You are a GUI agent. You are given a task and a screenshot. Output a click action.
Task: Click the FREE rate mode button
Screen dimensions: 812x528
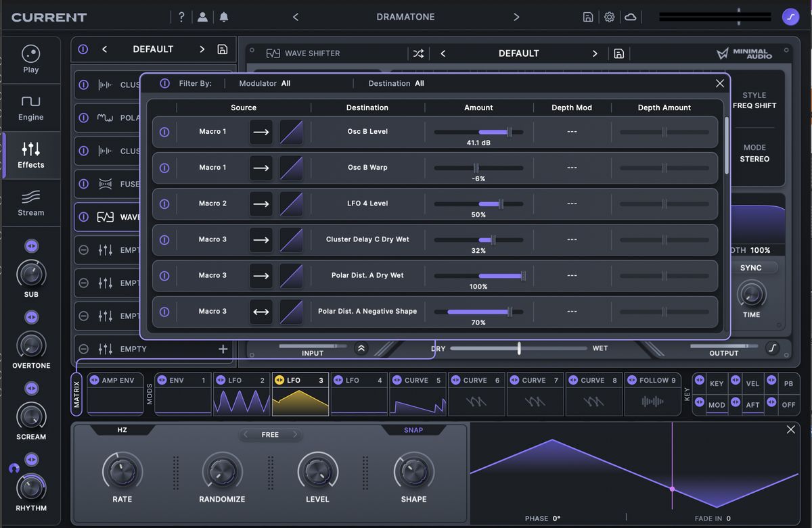270,435
